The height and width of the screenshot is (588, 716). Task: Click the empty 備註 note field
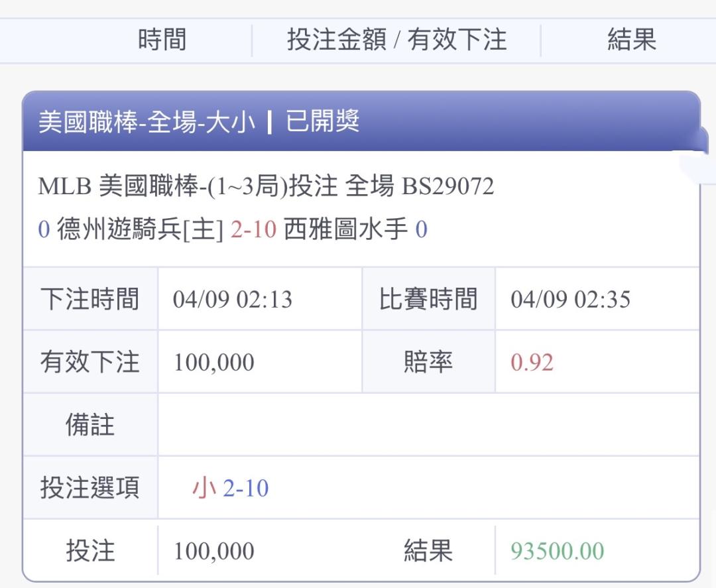(x=428, y=425)
